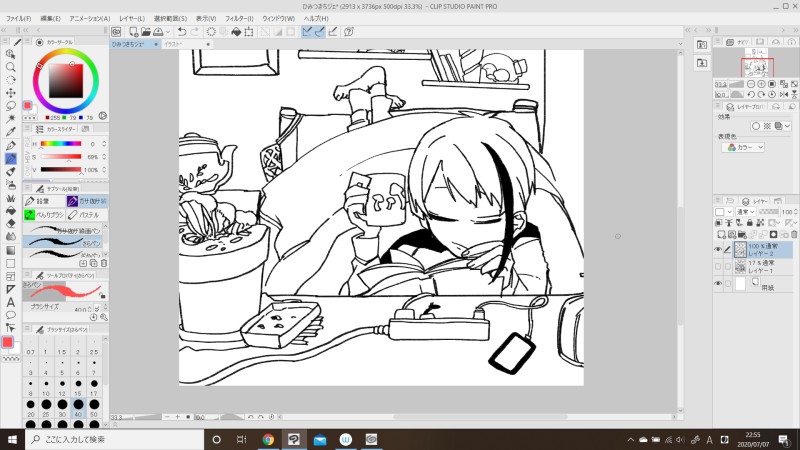The height and width of the screenshot is (450, 800).
Task: Open CLIP STUDIO launcher icon in command bar
Action: (x=116, y=32)
